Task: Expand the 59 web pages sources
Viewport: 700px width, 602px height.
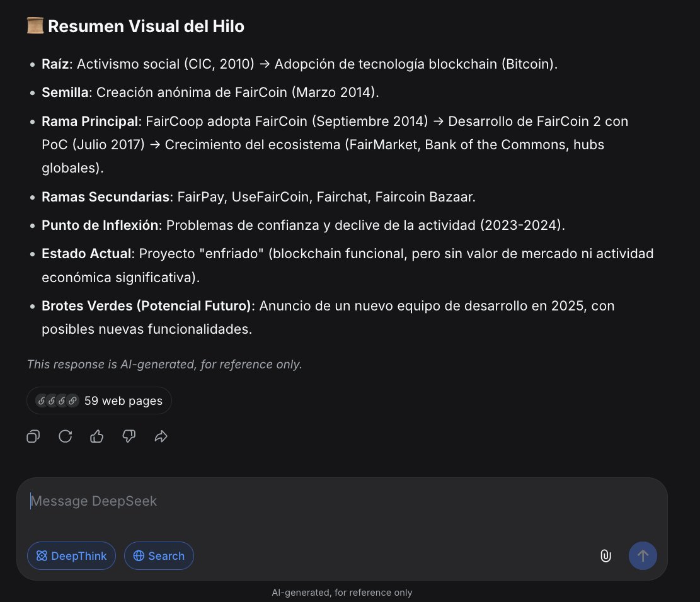Action: coord(99,400)
